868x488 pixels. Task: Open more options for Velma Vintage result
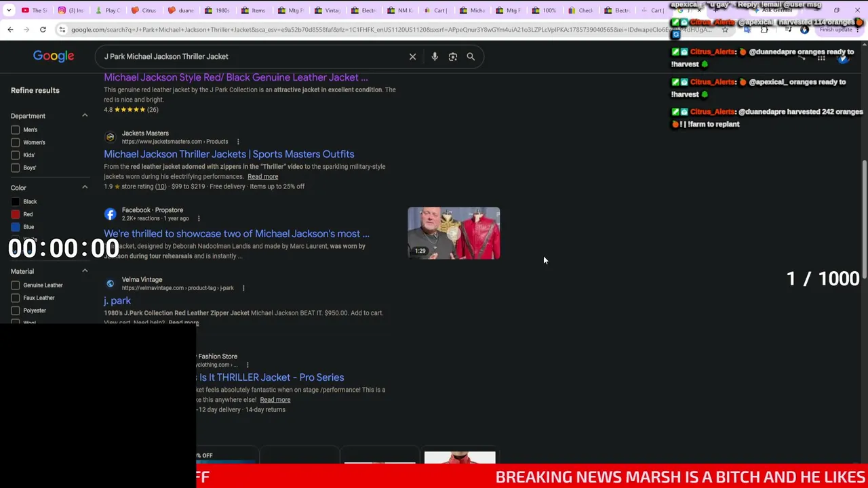click(243, 288)
